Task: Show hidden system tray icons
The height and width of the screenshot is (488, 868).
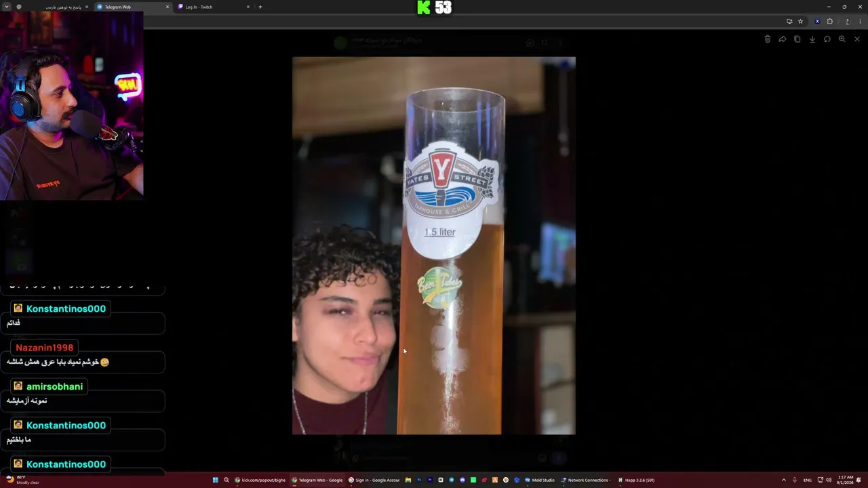Action: (784, 480)
